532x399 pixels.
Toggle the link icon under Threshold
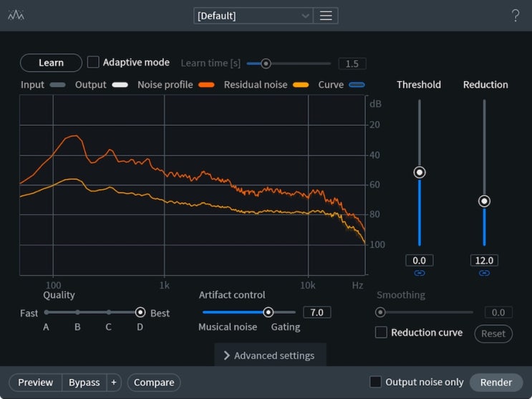(x=420, y=273)
